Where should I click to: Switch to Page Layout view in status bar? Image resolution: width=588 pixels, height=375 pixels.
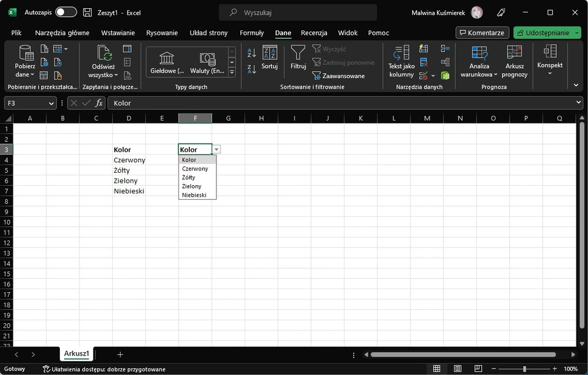coord(457,369)
